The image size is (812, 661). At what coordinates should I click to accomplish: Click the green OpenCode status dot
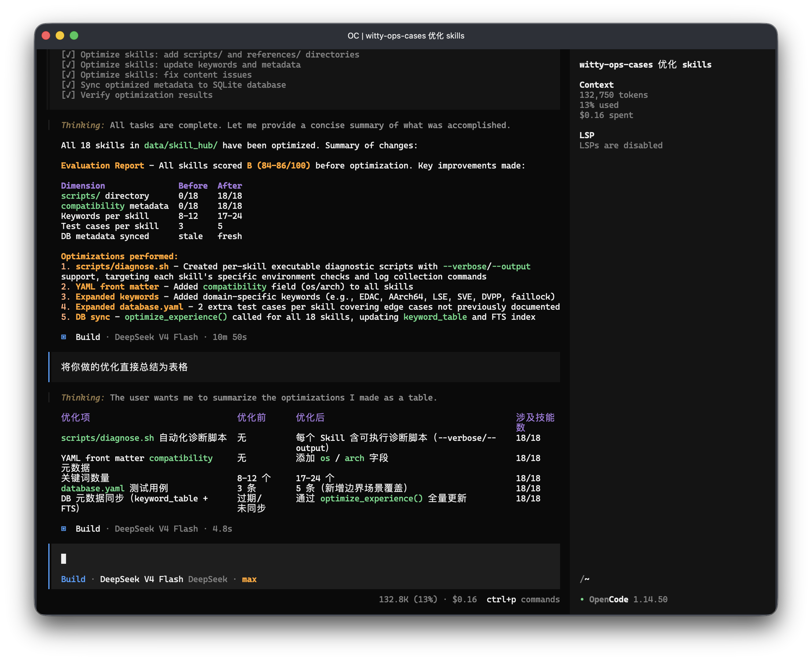[582, 599]
